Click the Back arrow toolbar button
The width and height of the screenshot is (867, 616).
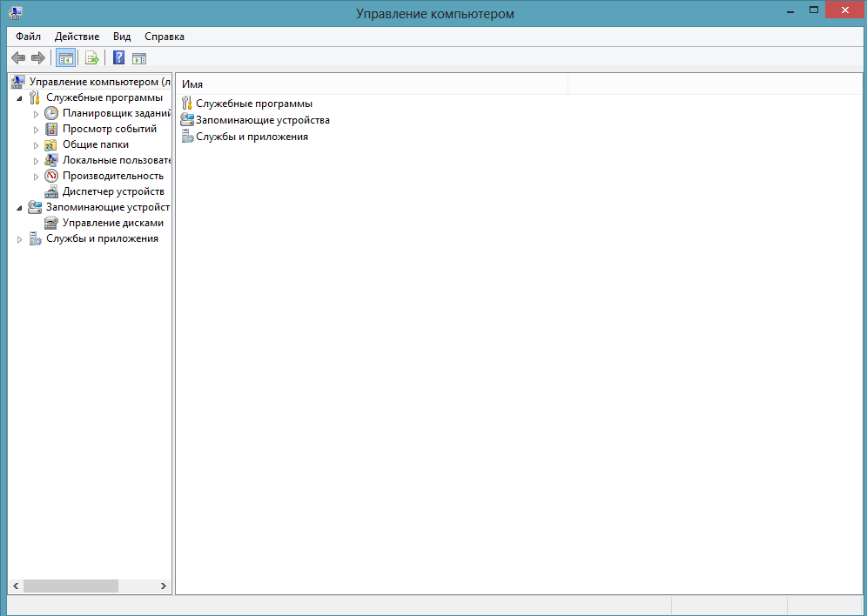point(18,57)
